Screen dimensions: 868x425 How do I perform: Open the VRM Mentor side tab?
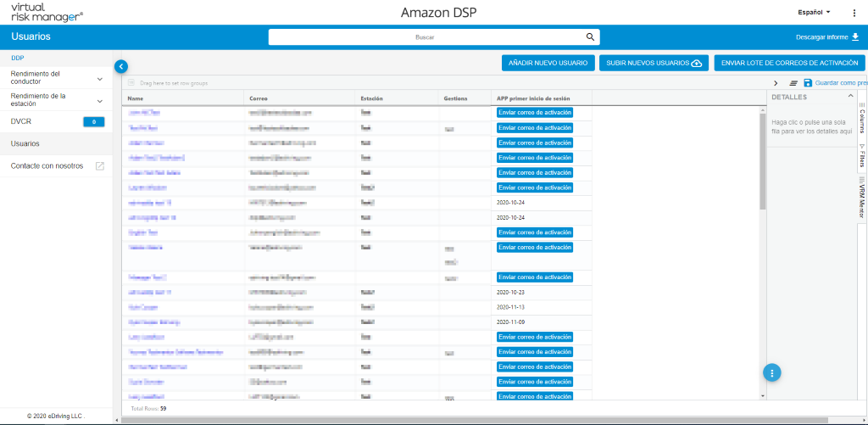862,198
